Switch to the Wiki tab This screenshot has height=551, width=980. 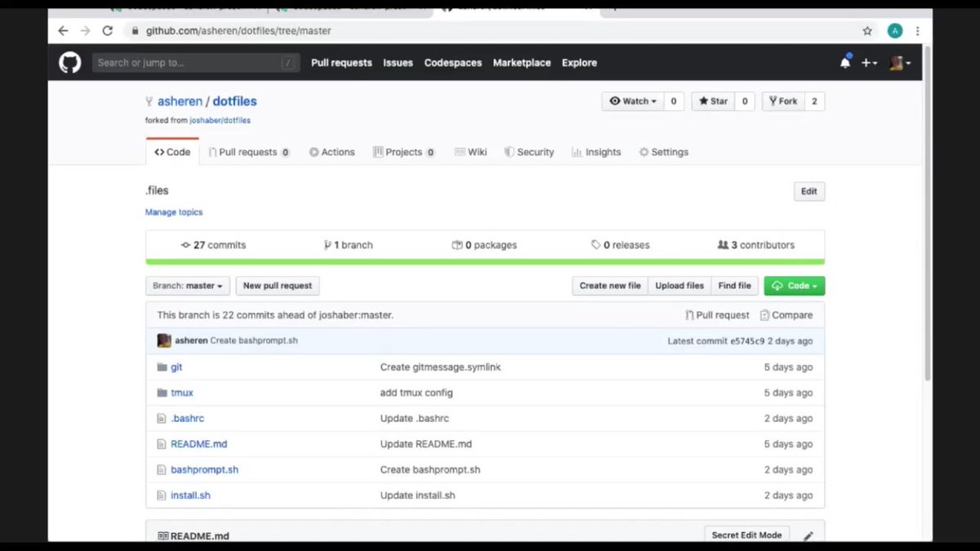tap(470, 152)
